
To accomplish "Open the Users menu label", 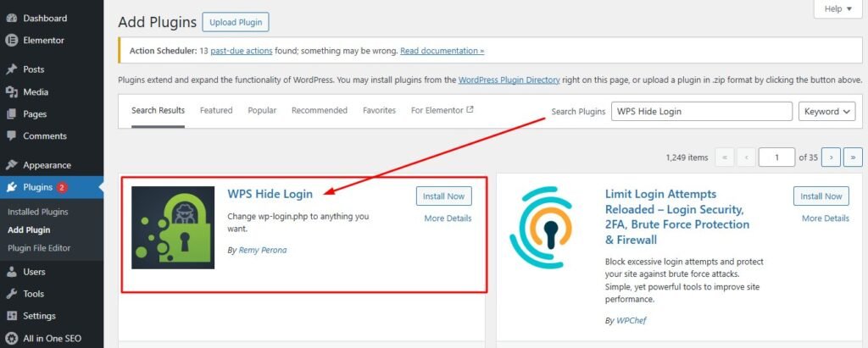I will (x=34, y=272).
